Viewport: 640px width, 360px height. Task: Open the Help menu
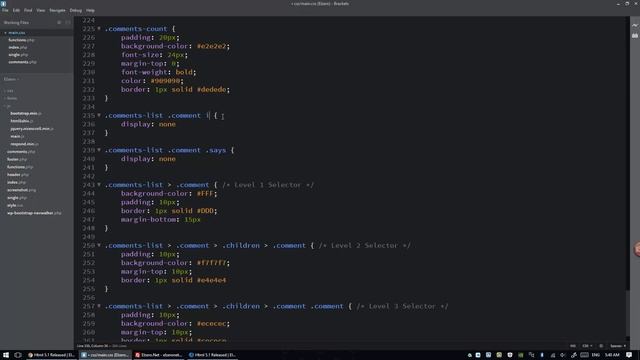[x=90, y=10]
